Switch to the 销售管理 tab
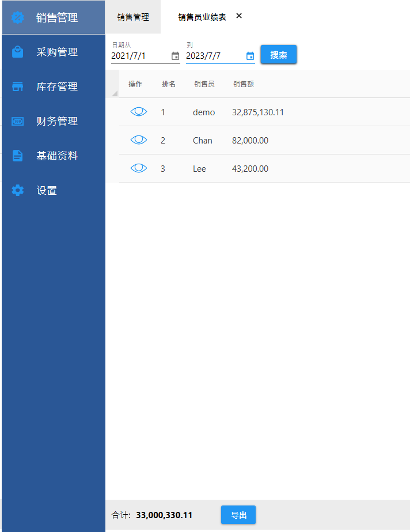Image resolution: width=410 pixels, height=532 pixels. (133, 17)
